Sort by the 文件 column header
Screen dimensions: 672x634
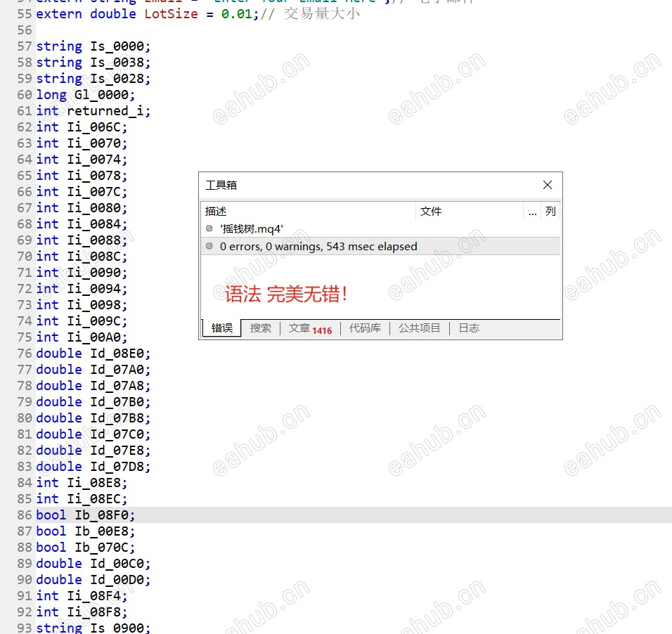click(x=470, y=211)
